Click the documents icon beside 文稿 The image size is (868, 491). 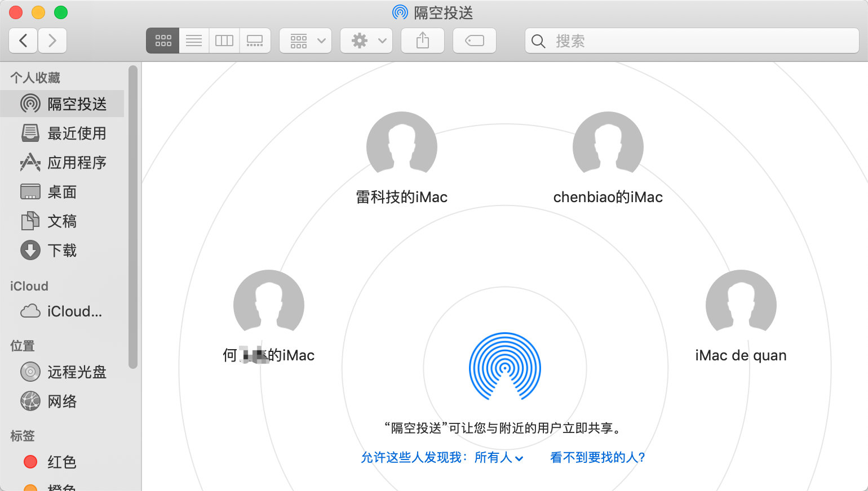(30, 221)
